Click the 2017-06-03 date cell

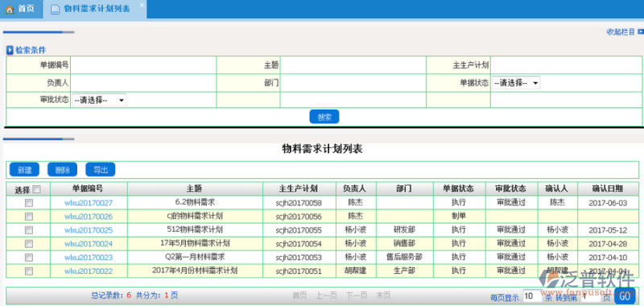coord(608,203)
